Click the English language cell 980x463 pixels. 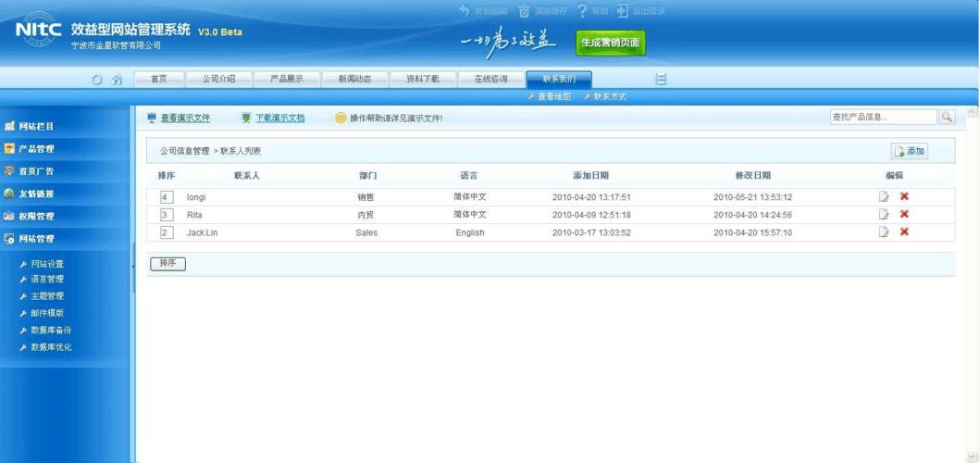pyautogui.click(x=470, y=232)
